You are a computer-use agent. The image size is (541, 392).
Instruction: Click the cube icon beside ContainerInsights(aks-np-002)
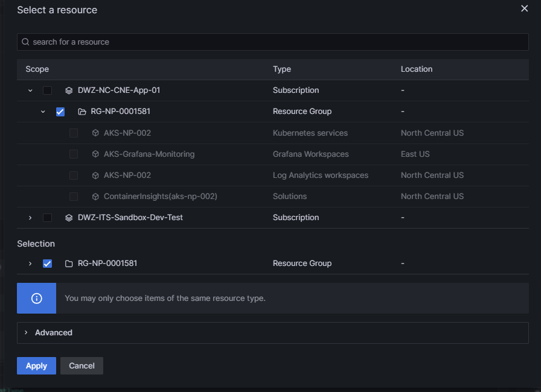(x=95, y=197)
